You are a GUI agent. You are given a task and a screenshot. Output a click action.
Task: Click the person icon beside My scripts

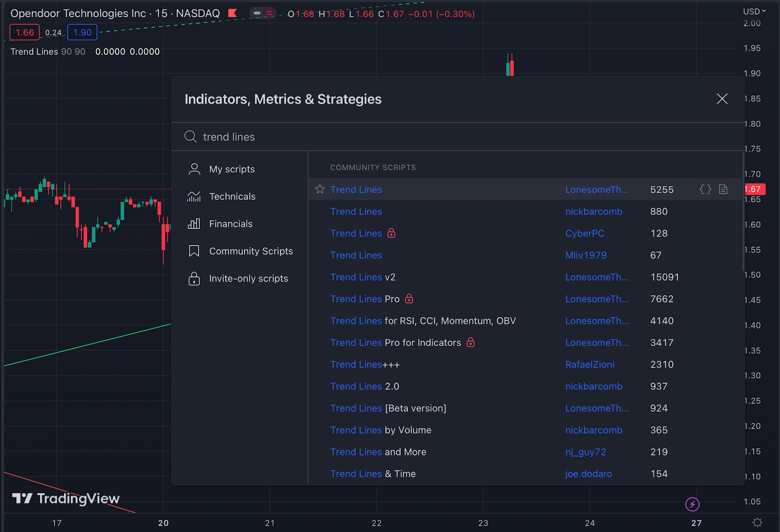pyautogui.click(x=194, y=169)
